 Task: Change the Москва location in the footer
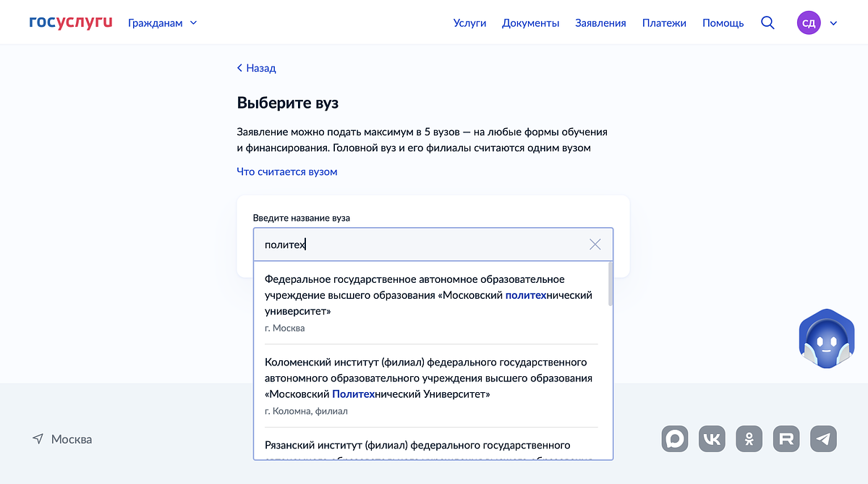pos(62,439)
